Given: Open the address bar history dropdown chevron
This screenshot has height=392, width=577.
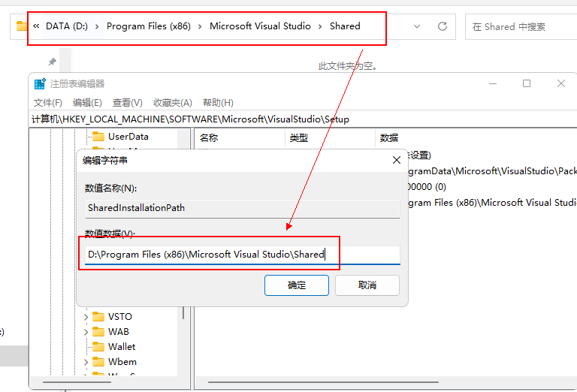Looking at the screenshot, I should click(417, 26).
